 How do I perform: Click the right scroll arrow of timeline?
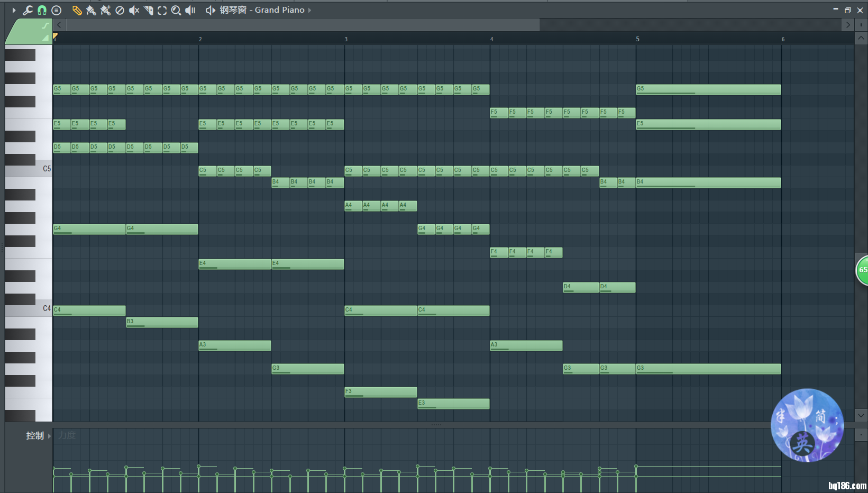848,25
